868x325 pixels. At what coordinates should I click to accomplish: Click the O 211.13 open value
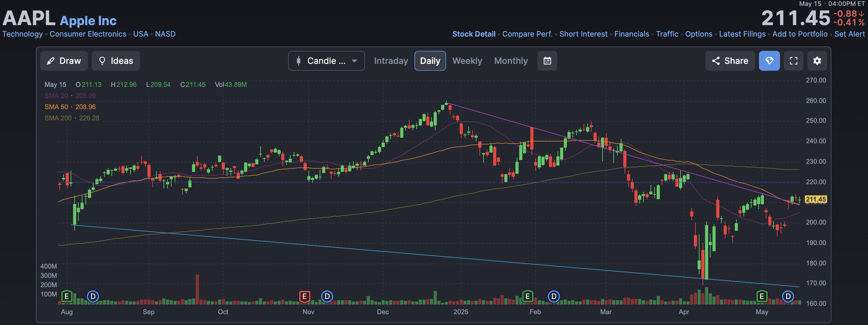click(88, 85)
